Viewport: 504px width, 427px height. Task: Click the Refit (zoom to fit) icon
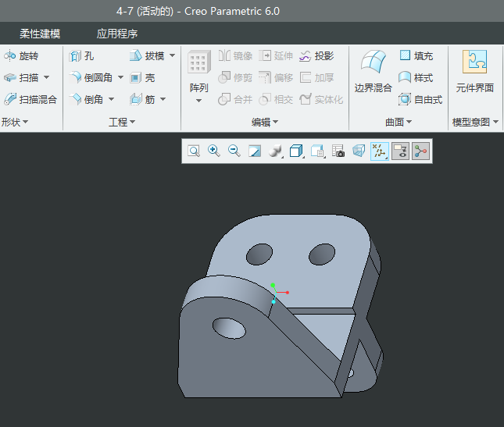194,151
